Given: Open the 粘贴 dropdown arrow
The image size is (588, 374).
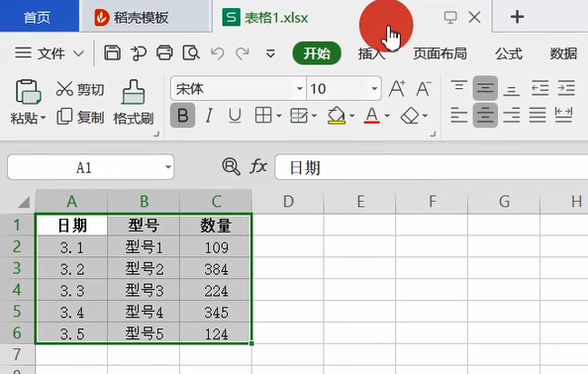Looking at the screenshot, I should click(44, 118).
